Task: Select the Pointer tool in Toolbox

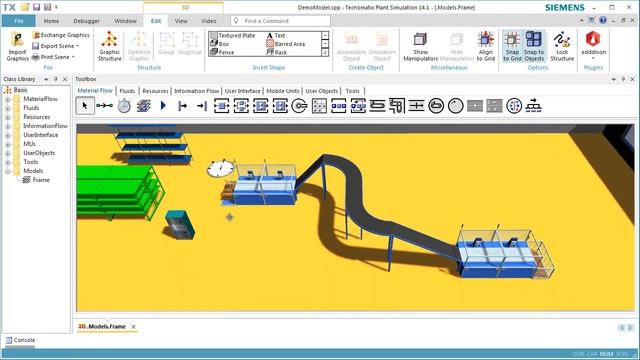Action: [85, 106]
